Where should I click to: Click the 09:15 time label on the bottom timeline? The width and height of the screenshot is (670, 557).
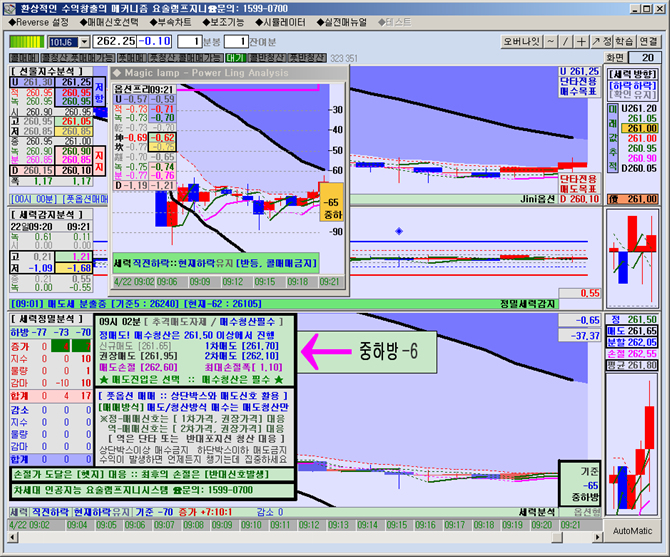[x=397, y=525]
